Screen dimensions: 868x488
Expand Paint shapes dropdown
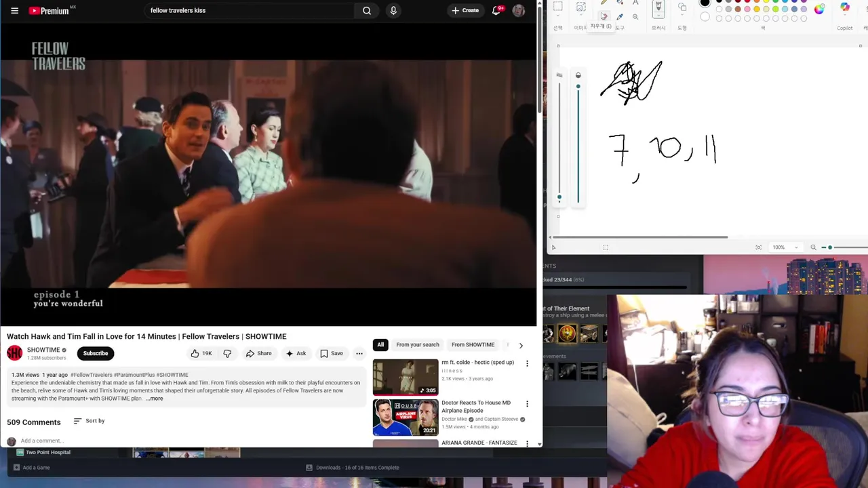[682, 15]
